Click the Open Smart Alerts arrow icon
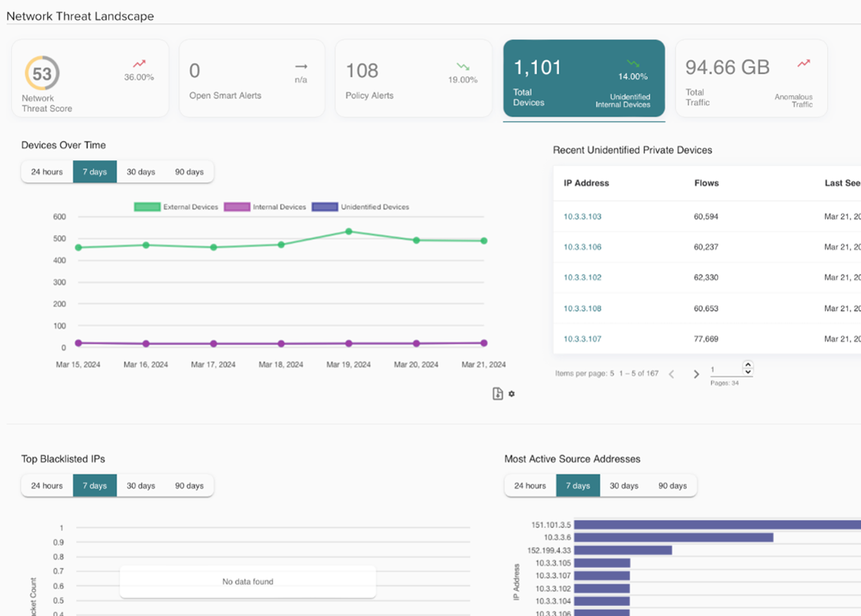Screen dimensions: 861x616 [x=301, y=66]
